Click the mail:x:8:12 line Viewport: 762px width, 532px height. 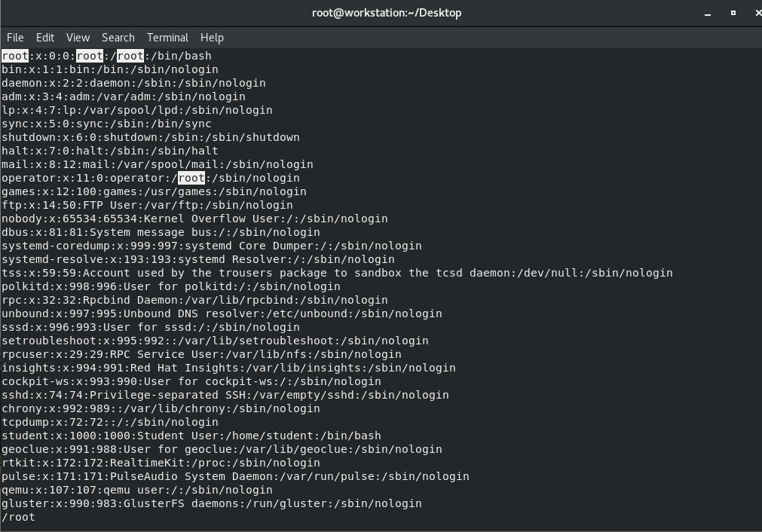[158, 165]
